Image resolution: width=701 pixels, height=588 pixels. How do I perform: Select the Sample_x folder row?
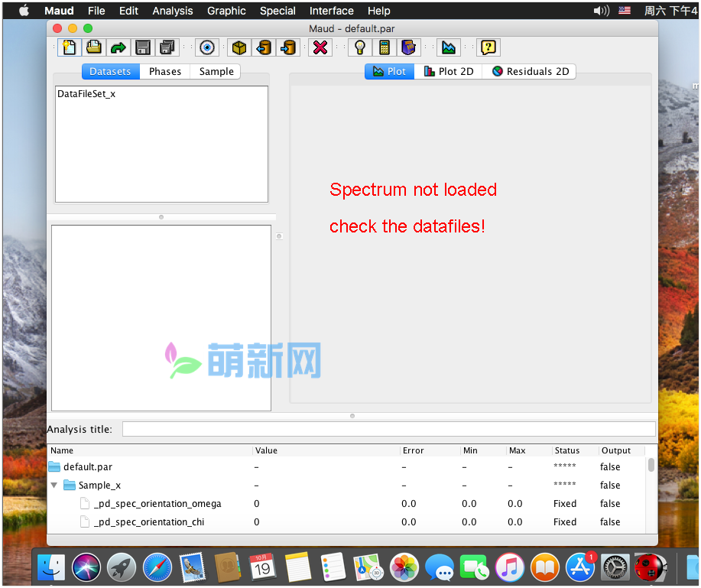tap(346, 485)
